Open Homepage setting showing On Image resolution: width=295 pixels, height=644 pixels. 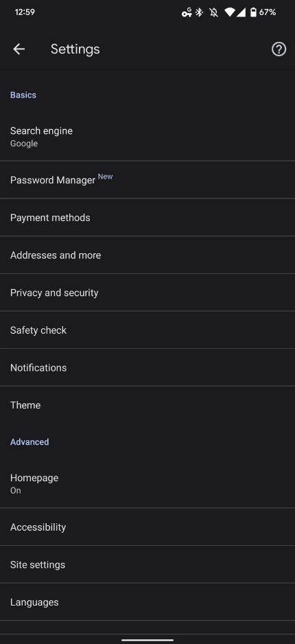[147, 484]
